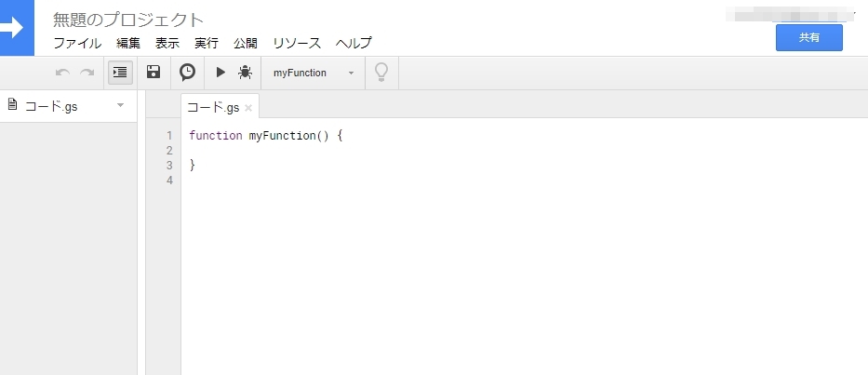Viewport: 868px width, 375px height.
Task: Open the ファイル menu
Action: tap(77, 43)
